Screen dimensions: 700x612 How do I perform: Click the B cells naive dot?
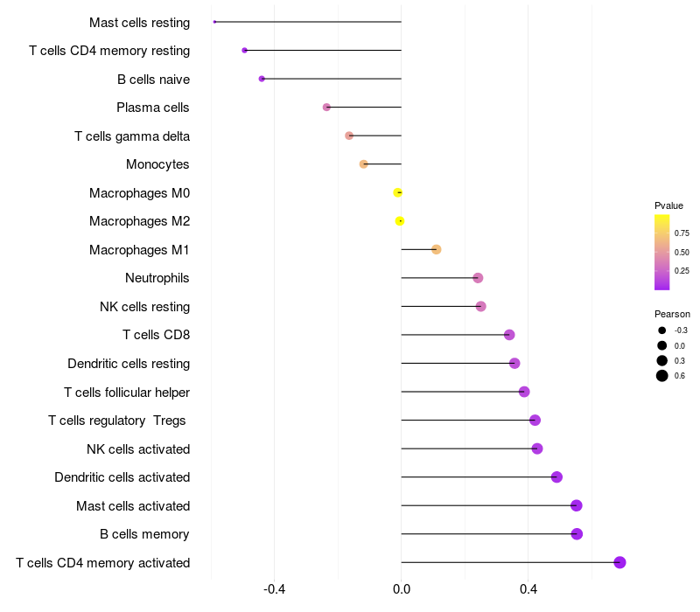(262, 79)
